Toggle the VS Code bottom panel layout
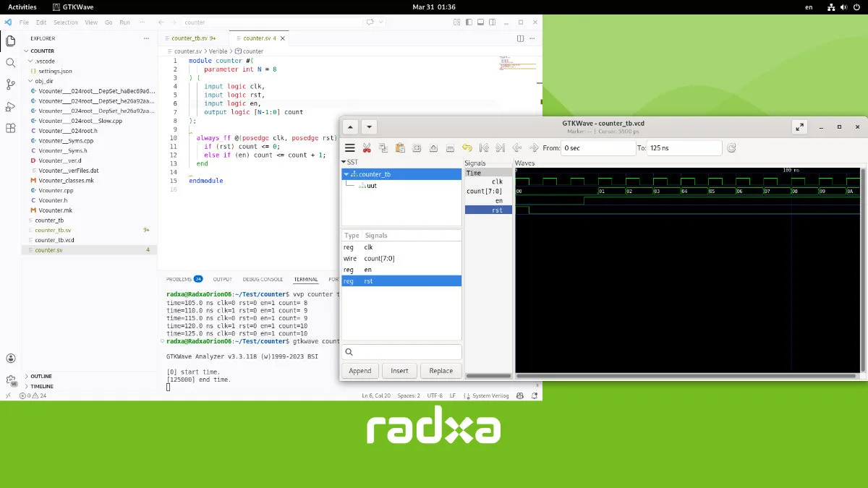Viewport: 868px width, 488px height. click(480, 22)
